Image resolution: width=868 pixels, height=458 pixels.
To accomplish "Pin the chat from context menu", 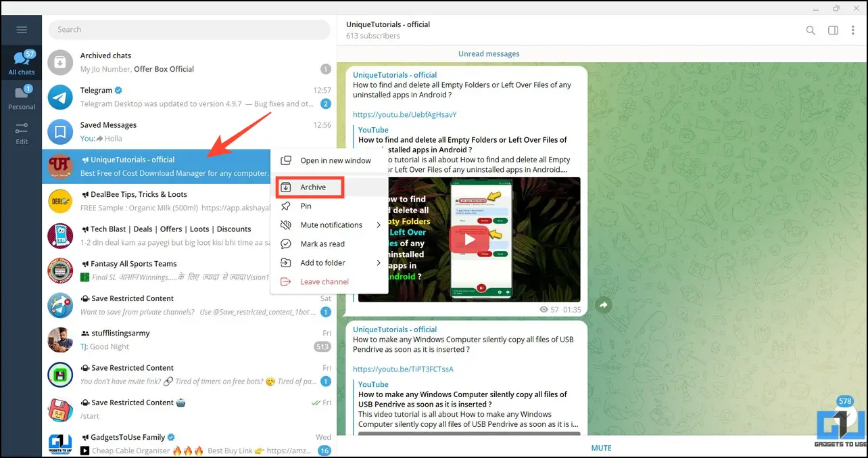I will pyautogui.click(x=329, y=206).
